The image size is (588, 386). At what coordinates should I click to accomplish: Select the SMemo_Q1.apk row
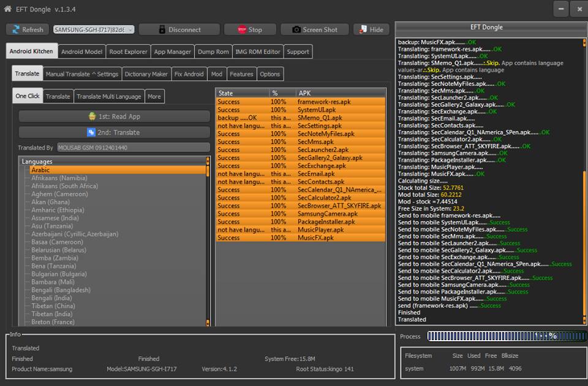coord(301,118)
